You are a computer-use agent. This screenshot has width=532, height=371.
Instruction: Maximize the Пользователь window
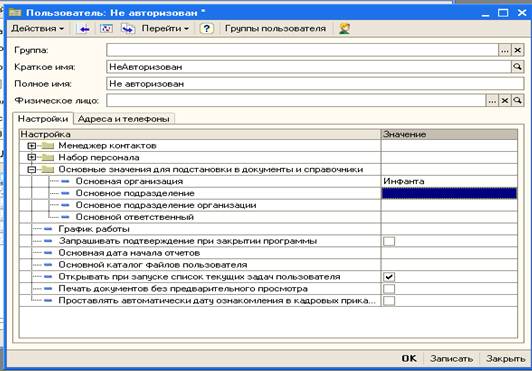(503, 13)
